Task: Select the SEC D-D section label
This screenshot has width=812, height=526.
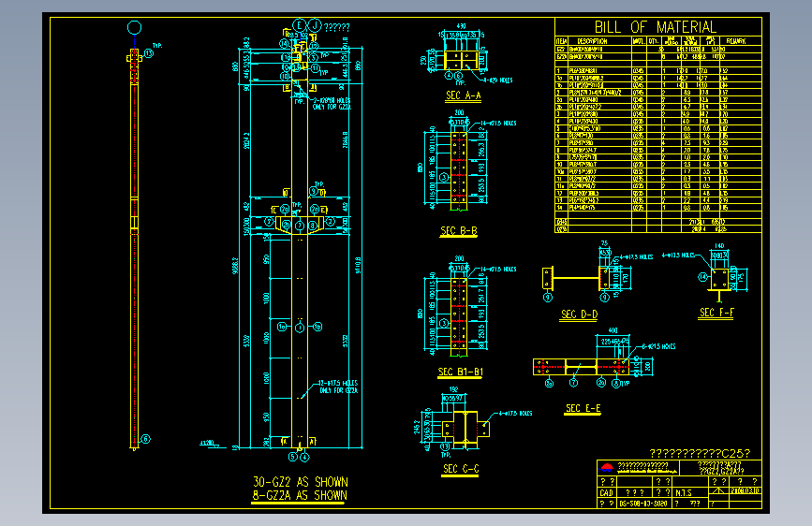Action: (x=579, y=314)
